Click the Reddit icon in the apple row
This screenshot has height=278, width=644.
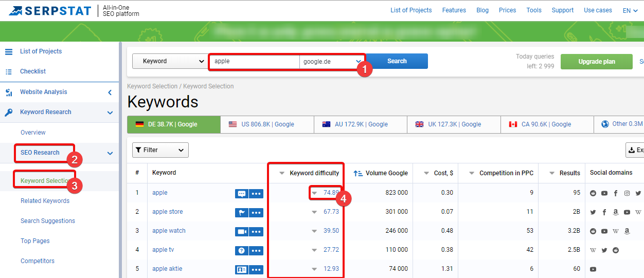pyautogui.click(x=593, y=193)
